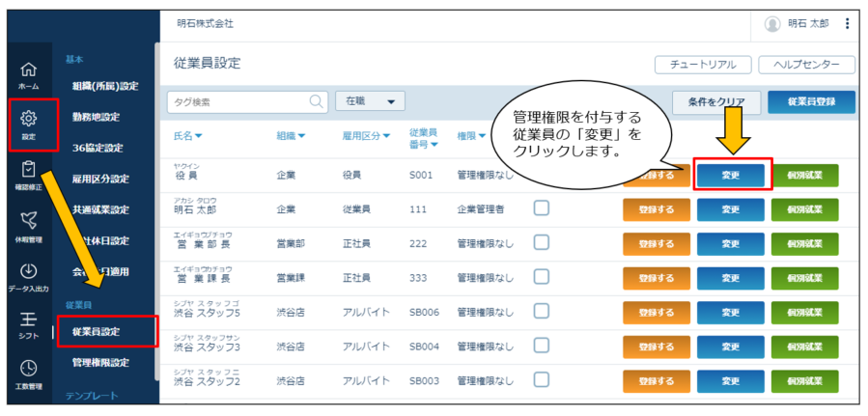The width and height of the screenshot is (868, 416).
Task: Open 確認修正 clipboard icon
Action: [29, 170]
